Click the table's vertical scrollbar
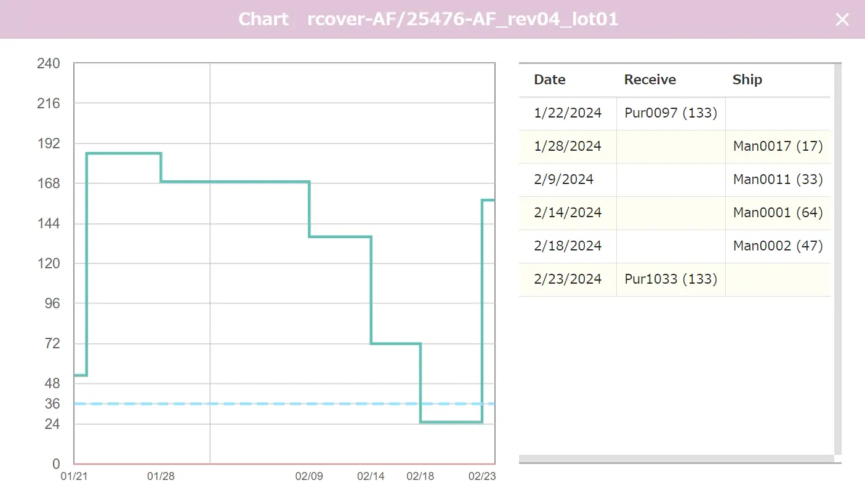 837,258
